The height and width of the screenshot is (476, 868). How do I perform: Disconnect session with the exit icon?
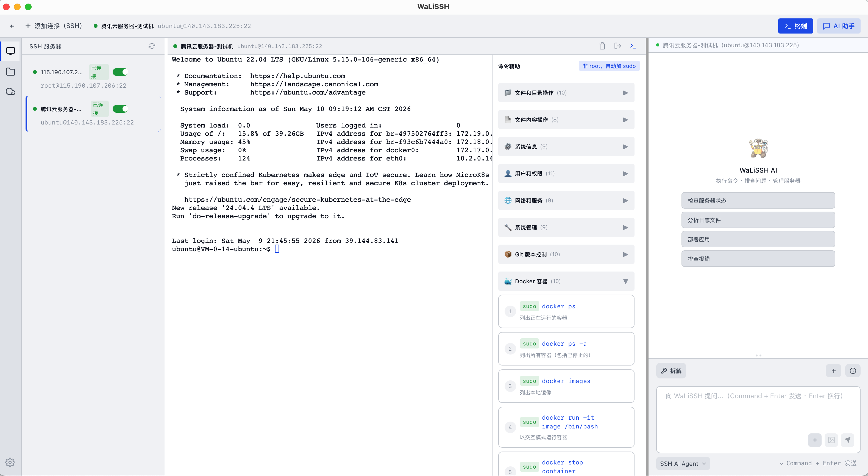[618, 46]
